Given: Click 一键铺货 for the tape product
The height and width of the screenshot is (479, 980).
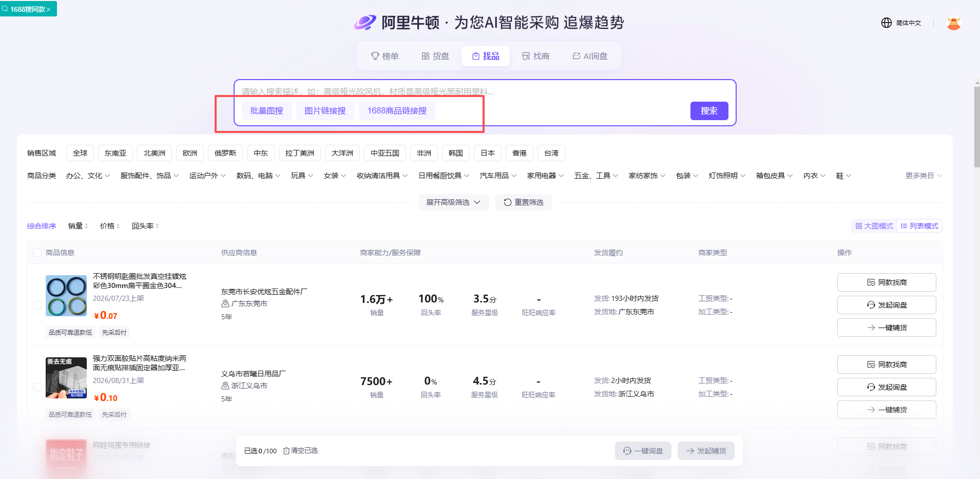Looking at the screenshot, I should pos(887,410).
